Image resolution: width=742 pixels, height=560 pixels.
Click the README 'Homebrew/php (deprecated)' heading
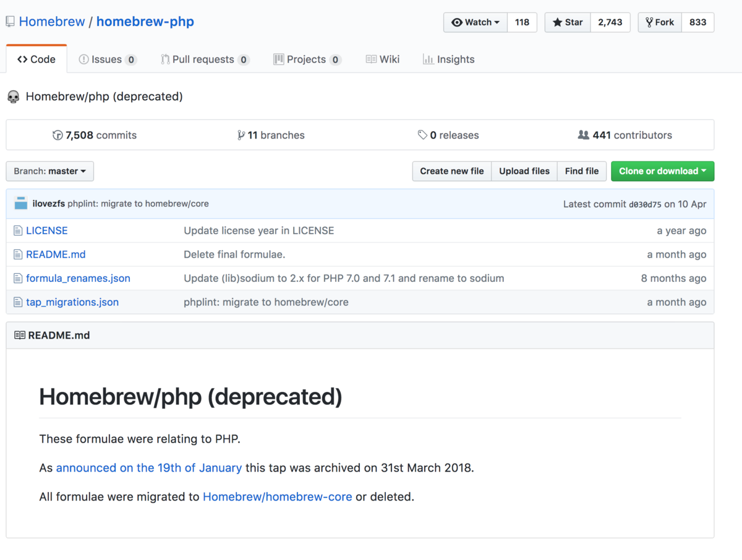(x=190, y=397)
